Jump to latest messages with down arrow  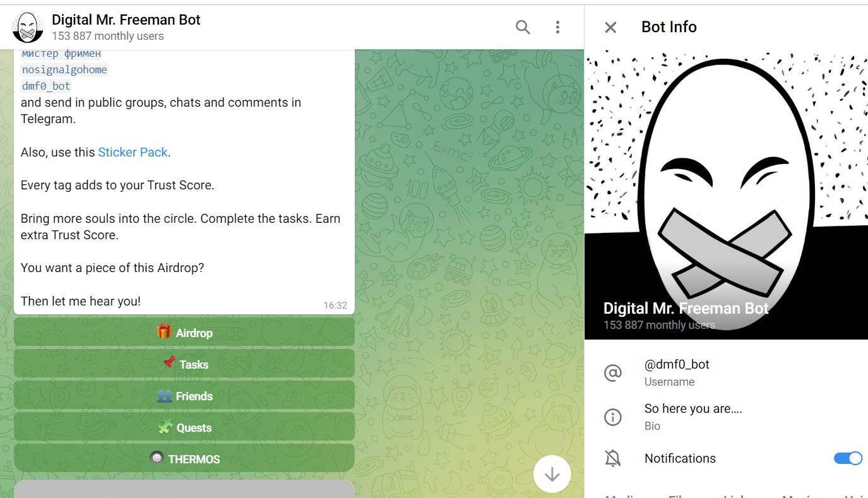552,474
